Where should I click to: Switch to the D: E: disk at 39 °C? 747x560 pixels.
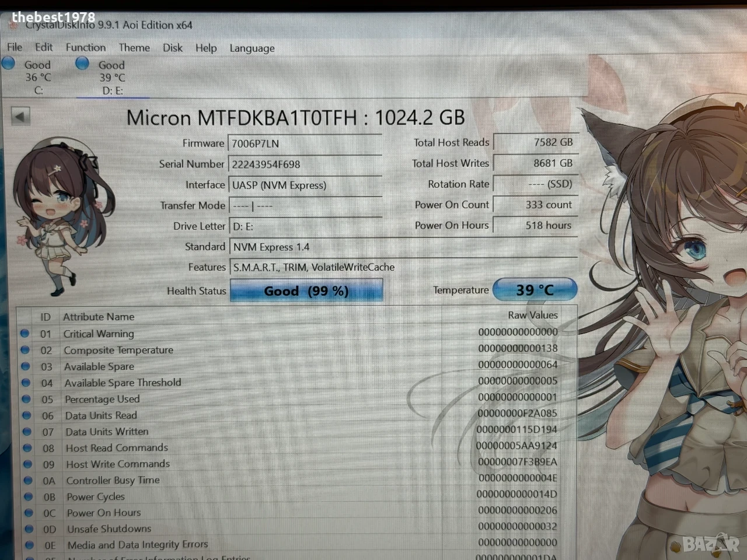point(112,78)
